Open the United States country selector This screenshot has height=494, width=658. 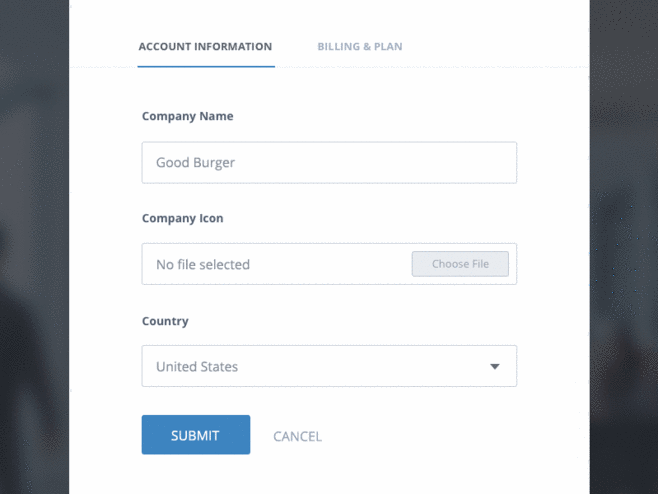(300, 367)
